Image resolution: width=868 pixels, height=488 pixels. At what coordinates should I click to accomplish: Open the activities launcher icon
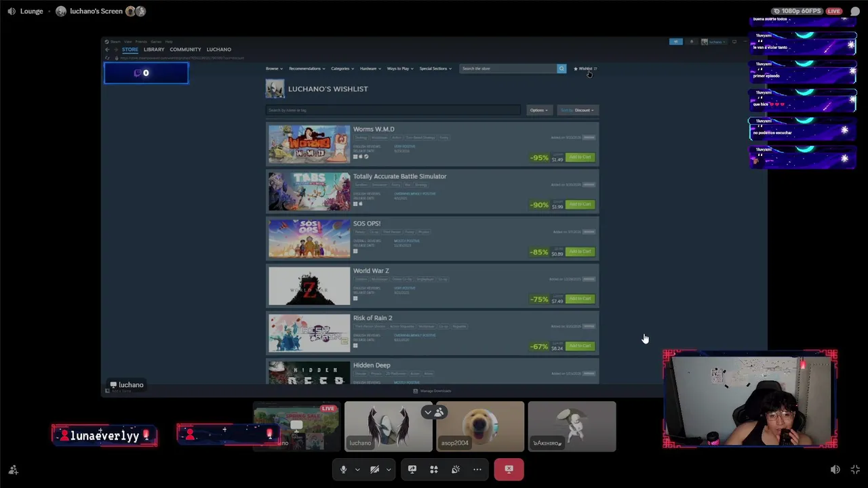tap(434, 469)
